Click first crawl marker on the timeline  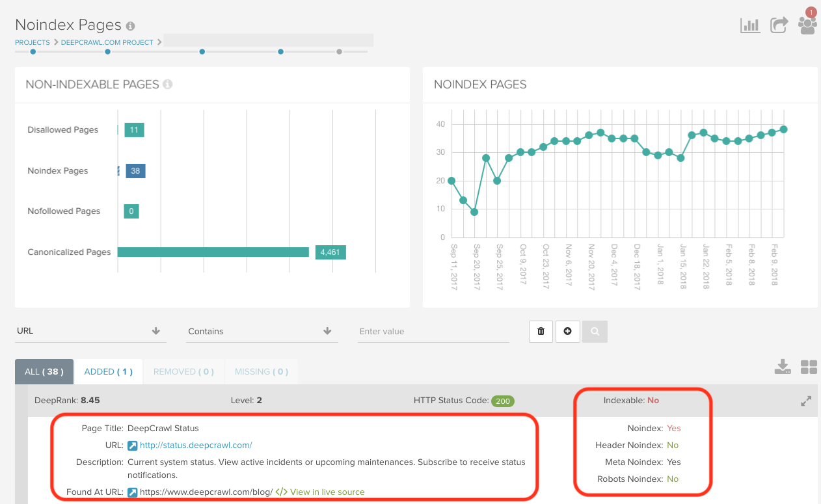click(x=33, y=51)
